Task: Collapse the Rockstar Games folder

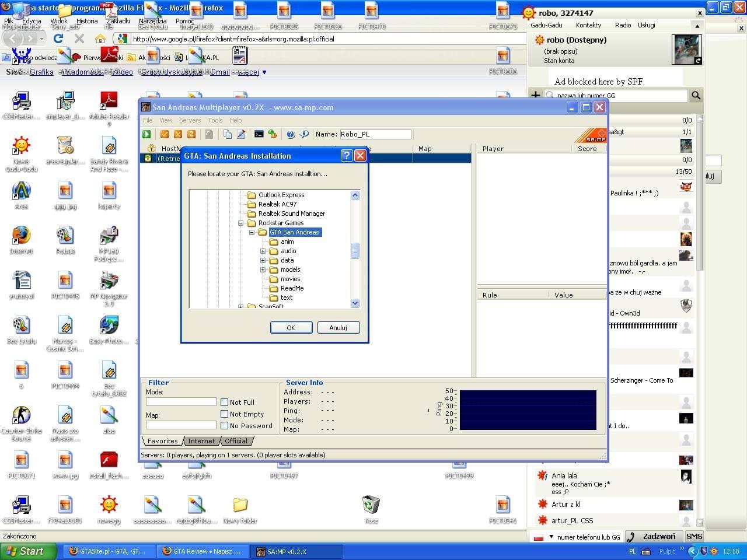Action: point(240,223)
